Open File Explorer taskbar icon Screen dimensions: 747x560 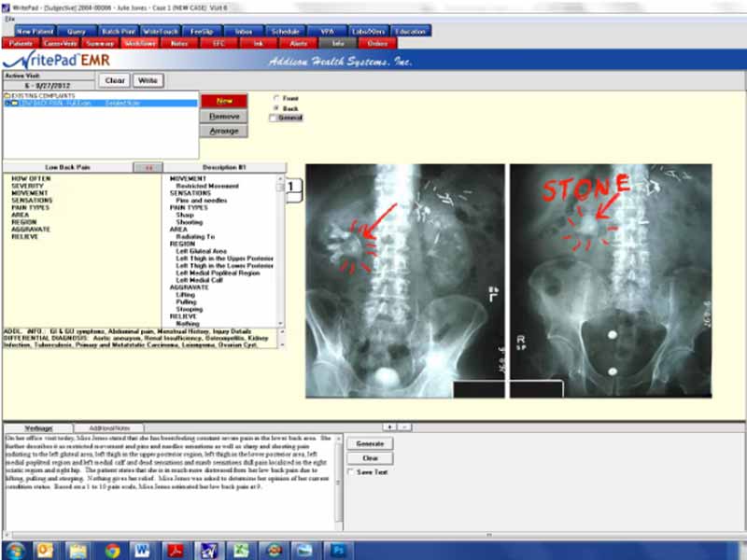78,549
